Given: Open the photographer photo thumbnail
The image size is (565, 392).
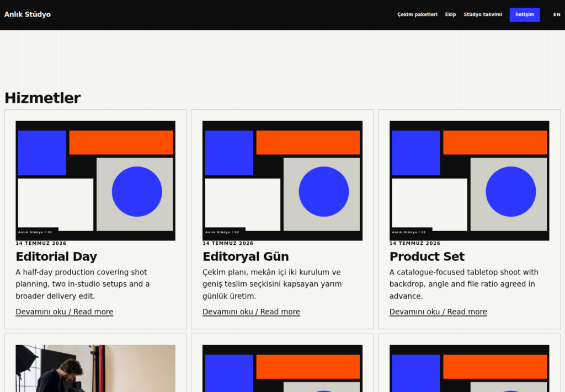Looking at the screenshot, I should (95, 369).
